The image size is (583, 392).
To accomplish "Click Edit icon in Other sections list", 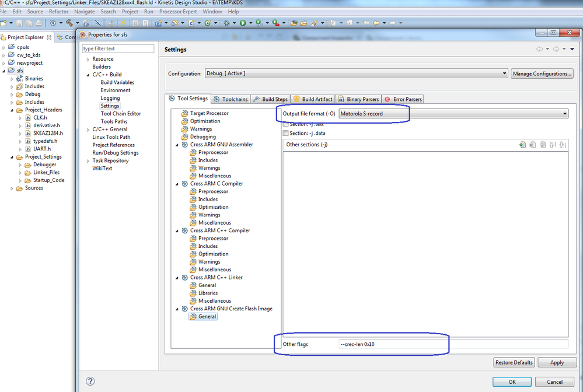I will pyautogui.click(x=543, y=145).
